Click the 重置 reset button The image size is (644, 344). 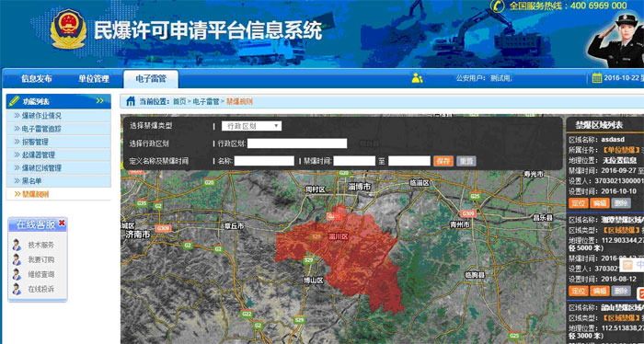click(466, 161)
